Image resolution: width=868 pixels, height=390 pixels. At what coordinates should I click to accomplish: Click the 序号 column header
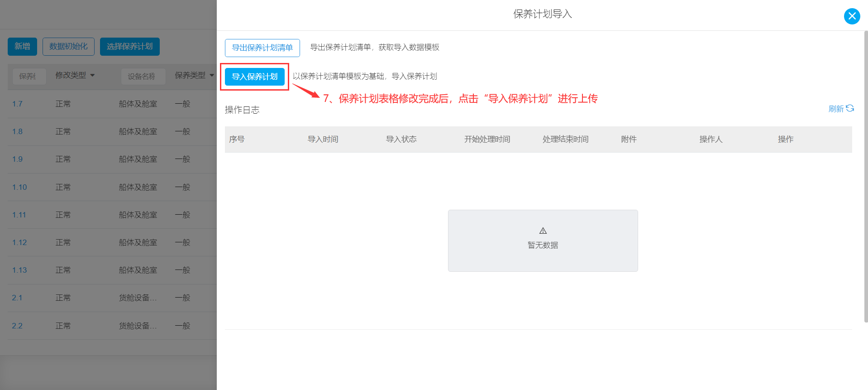point(237,140)
